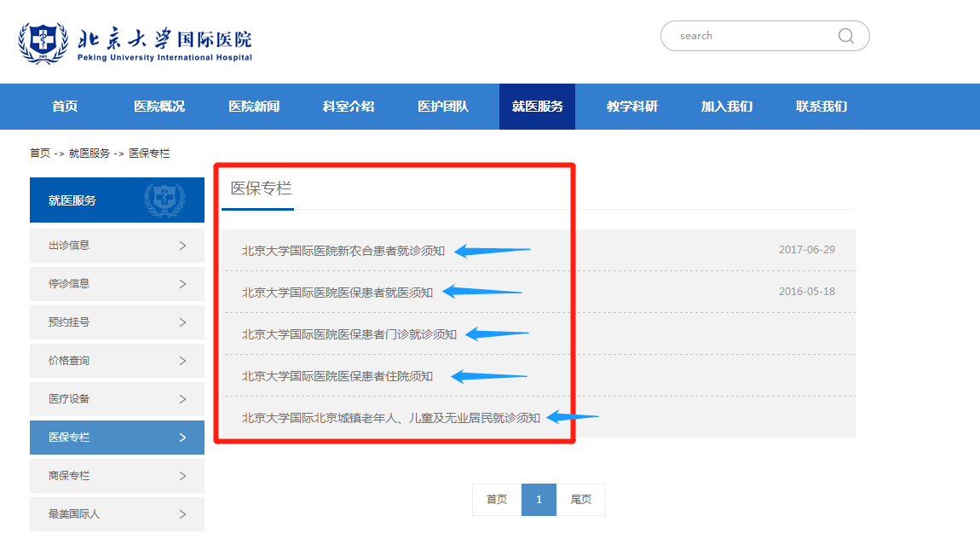
Task: Select the 科室介绍 navigation item
Action: coord(349,107)
